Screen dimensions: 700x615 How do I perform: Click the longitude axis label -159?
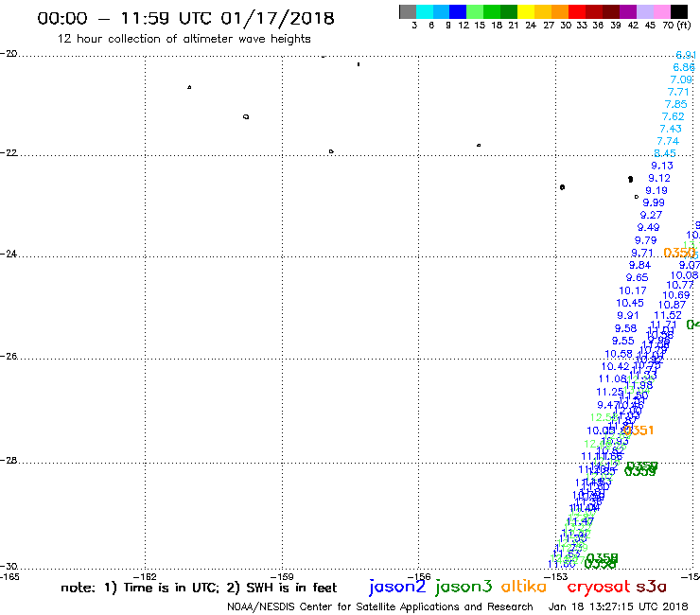(x=284, y=576)
